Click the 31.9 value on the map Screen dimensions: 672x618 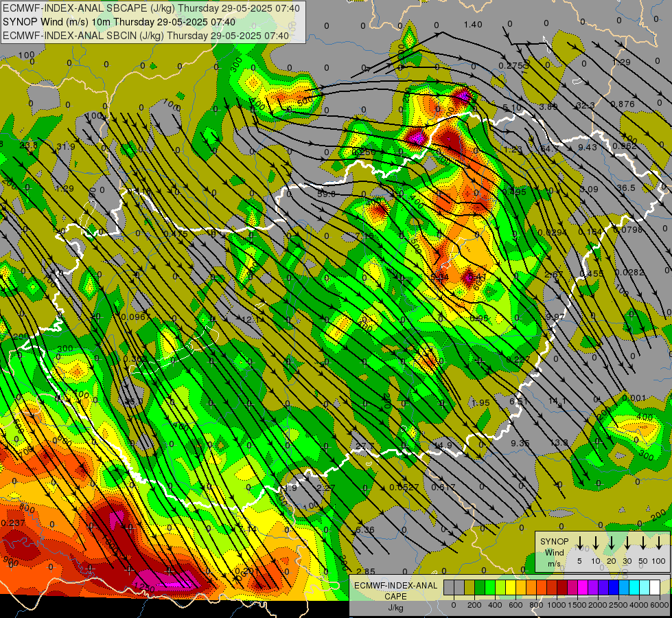66,147
